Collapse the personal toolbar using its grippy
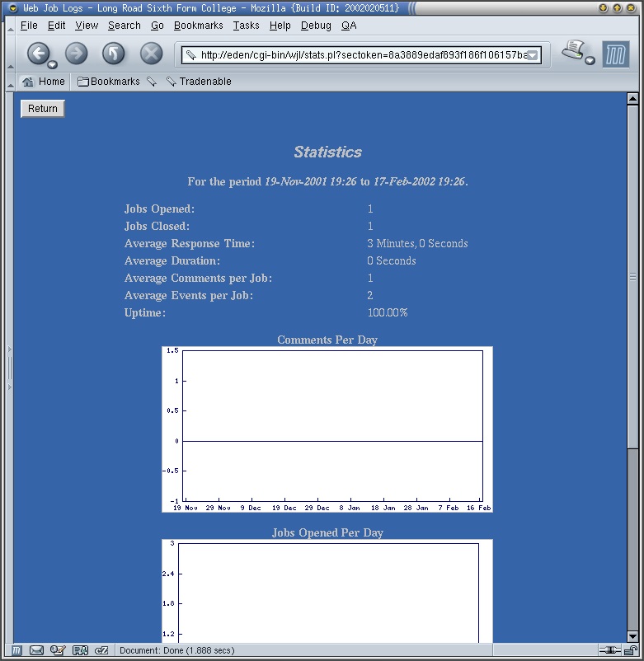The width and height of the screenshot is (644, 661). click(10, 82)
